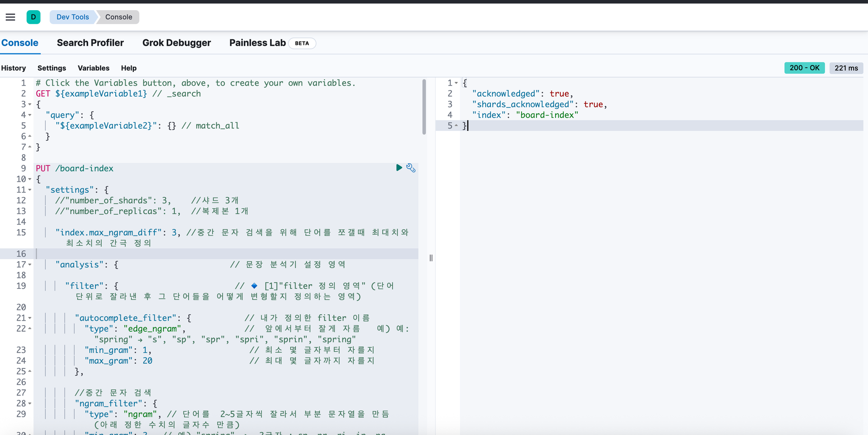Image resolution: width=868 pixels, height=435 pixels.
Task: Switch to the Search Profiler tab
Action: [x=90, y=43]
